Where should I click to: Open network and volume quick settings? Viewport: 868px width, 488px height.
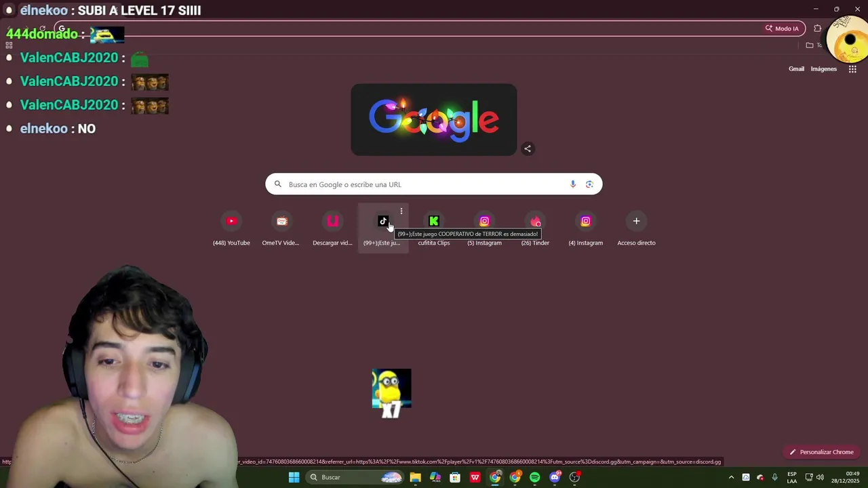click(814, 477)
